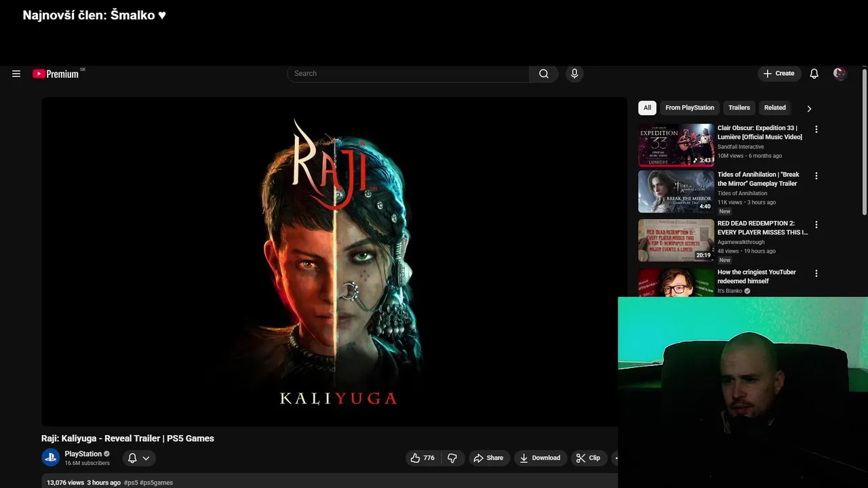Viewport: 868px width, 488px height.
Task: Open options for Red Dead Redemption 2 video
Action: pyautogui.click(x=816, y=225)
